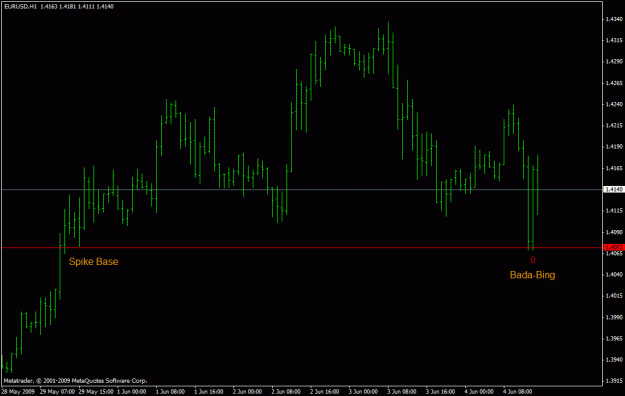Click the "1 Jun 00:00" time axis label
Screen dimensions: 625x396
tap(132, 392)
